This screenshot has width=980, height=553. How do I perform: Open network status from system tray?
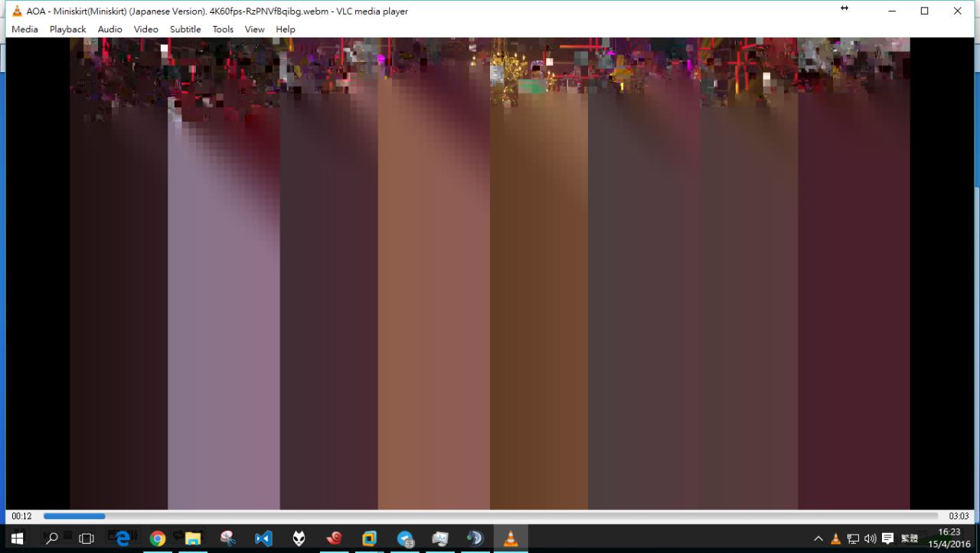tap(853, 538)
